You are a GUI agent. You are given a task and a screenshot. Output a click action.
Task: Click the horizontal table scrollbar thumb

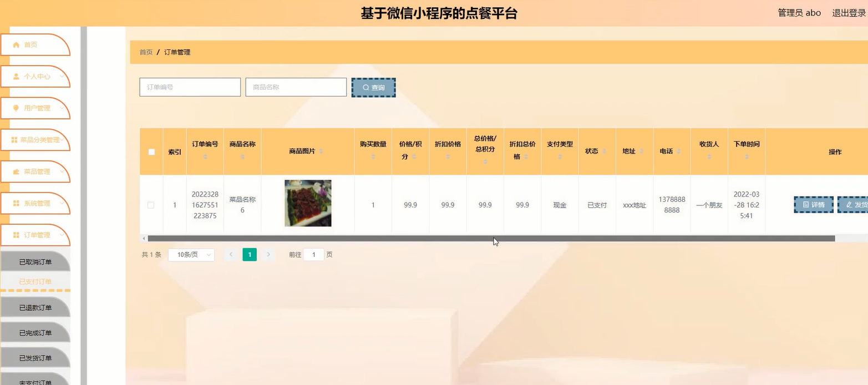click(x=491, y=239)
